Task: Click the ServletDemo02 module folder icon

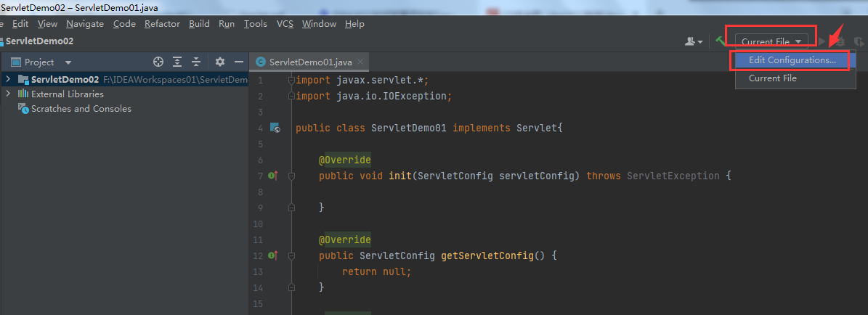Action: [x=23, y=79]
